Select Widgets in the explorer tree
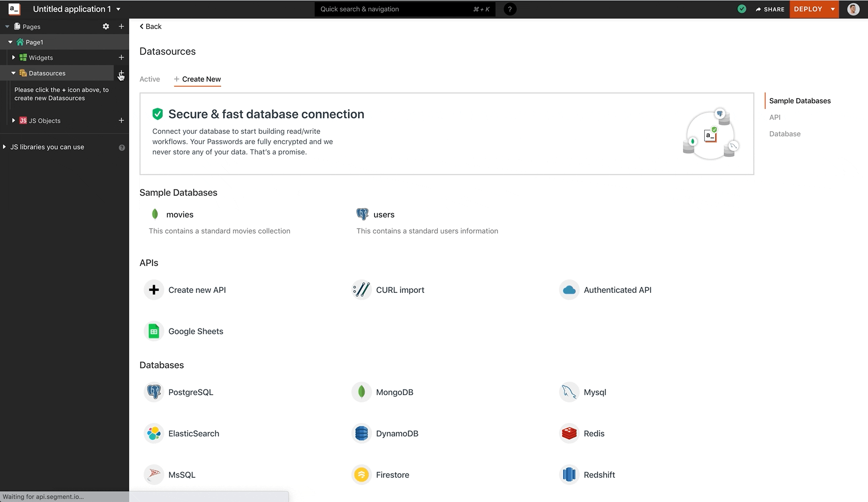868x502 pixels. 41,57
